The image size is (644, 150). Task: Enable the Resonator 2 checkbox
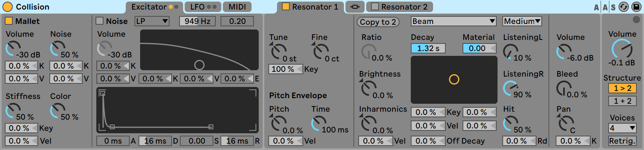(x=375, y=6)
